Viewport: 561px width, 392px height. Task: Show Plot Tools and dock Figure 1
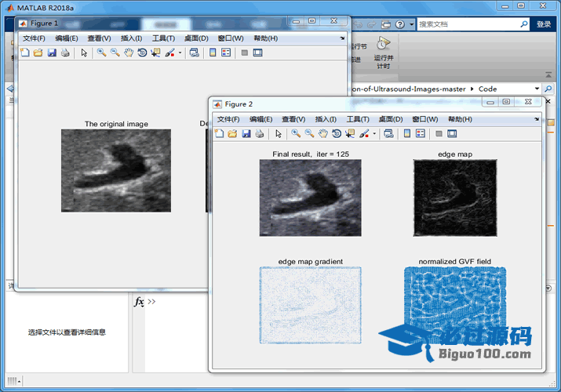click(257, 53)
